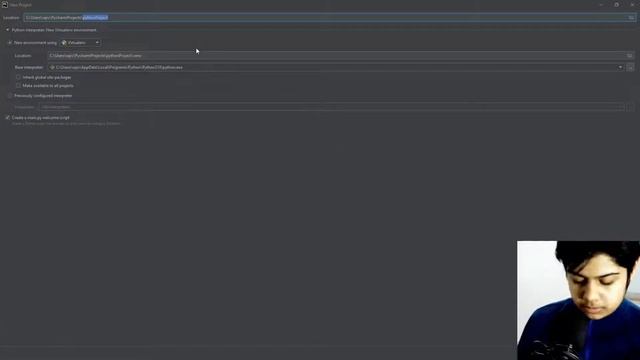Click the PyCharm icon in title bar
This screenshot has width=640, height=360.
4,4
